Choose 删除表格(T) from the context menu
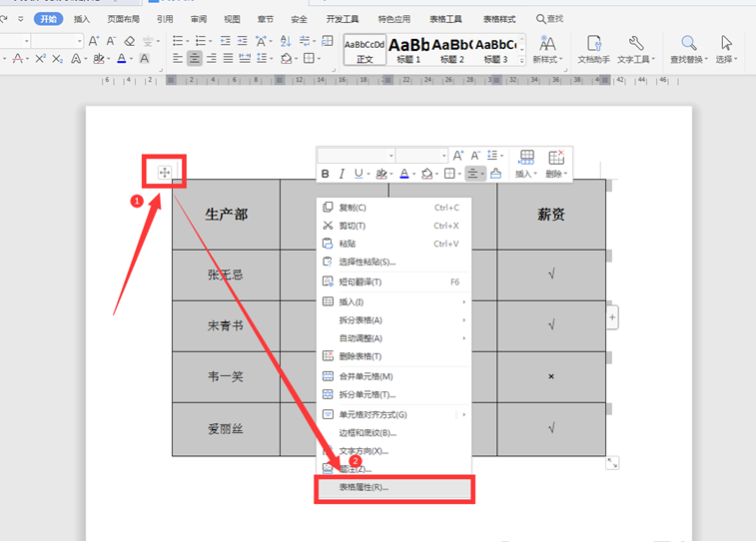756x542 pixels. click(x=393, y=356)
